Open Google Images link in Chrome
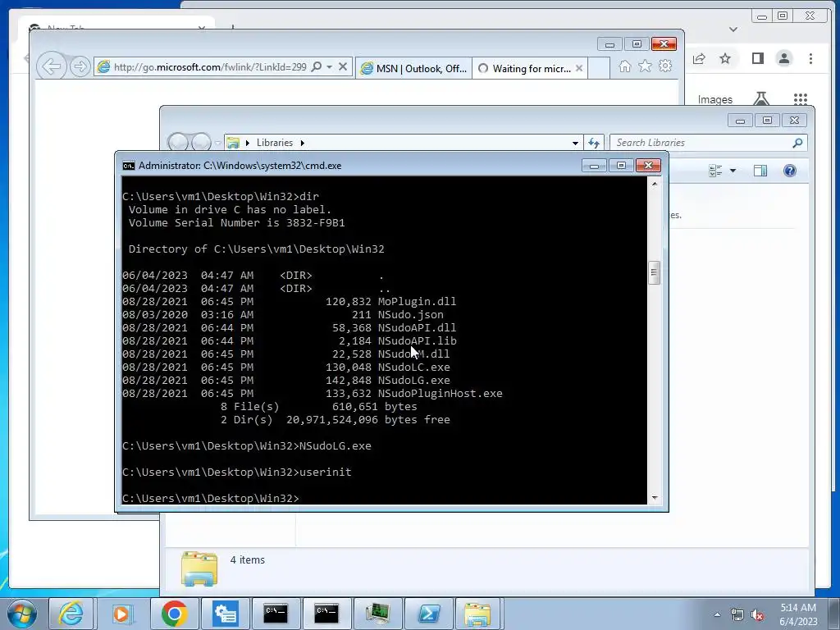Screen dimensions: 840x630 [x=714, y=99]
